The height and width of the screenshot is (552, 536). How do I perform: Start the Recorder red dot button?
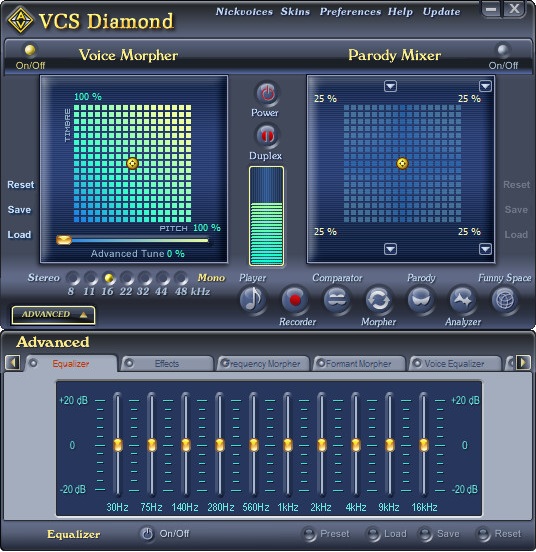[295, 300]
